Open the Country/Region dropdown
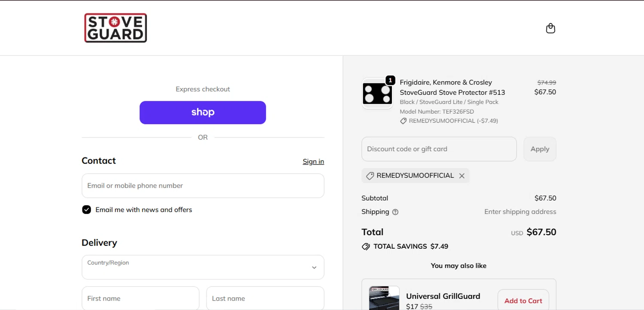644x310 pixels. point(203,267)
